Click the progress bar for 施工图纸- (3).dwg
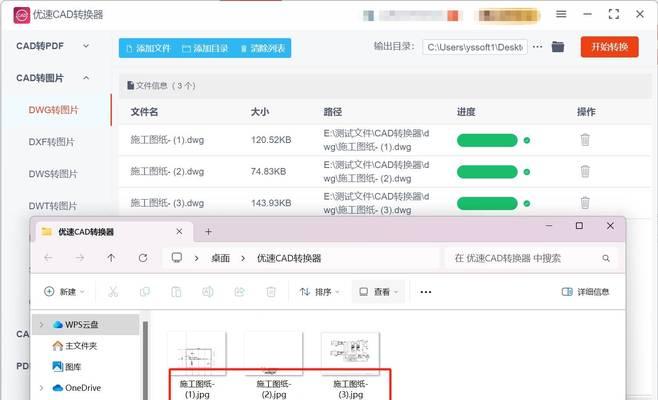The width and height of the screenshot is (658, 400). click(487, 204)
